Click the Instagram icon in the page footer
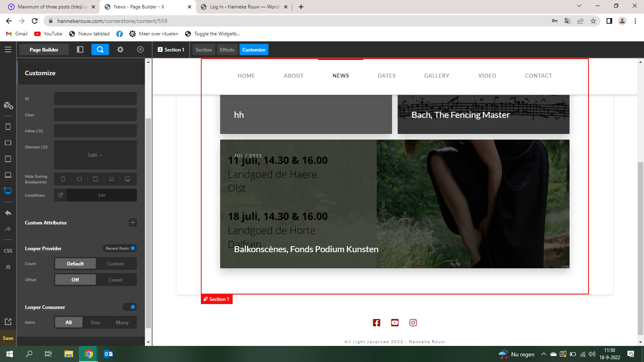Screen dimensions: 644x362 pyautogui.click(x=413, y=323)
